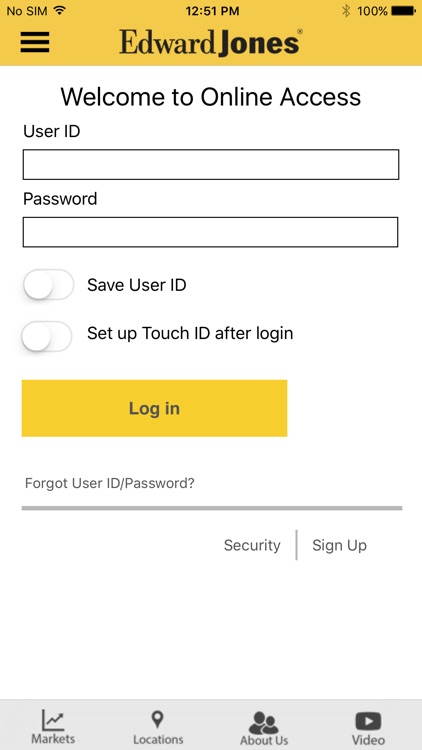Viewport: 422px width, 750px height.
Task: Open Forgot User ID/Password link
Action: pyautogui.click(x=110, y=483)
